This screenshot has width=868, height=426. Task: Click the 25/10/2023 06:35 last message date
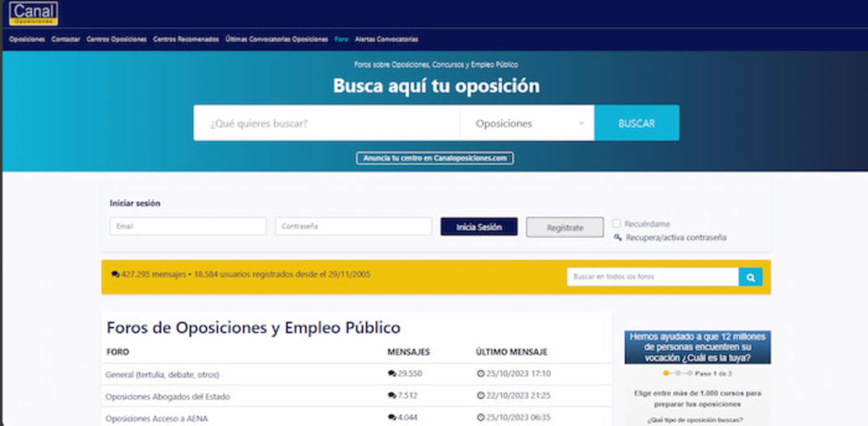(x=518, y=417)
